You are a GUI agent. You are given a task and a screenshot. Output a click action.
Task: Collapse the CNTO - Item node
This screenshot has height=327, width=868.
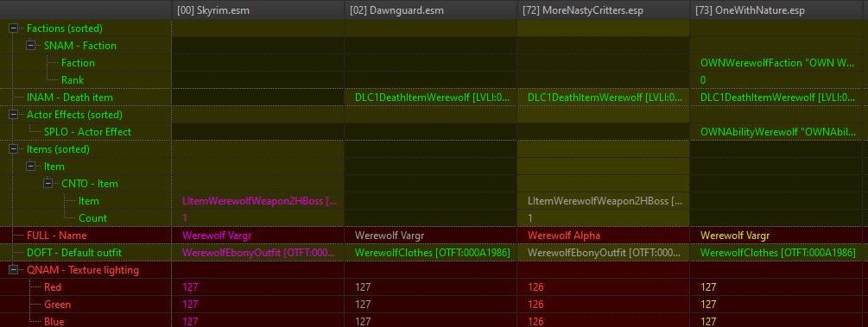coord(48,184)
